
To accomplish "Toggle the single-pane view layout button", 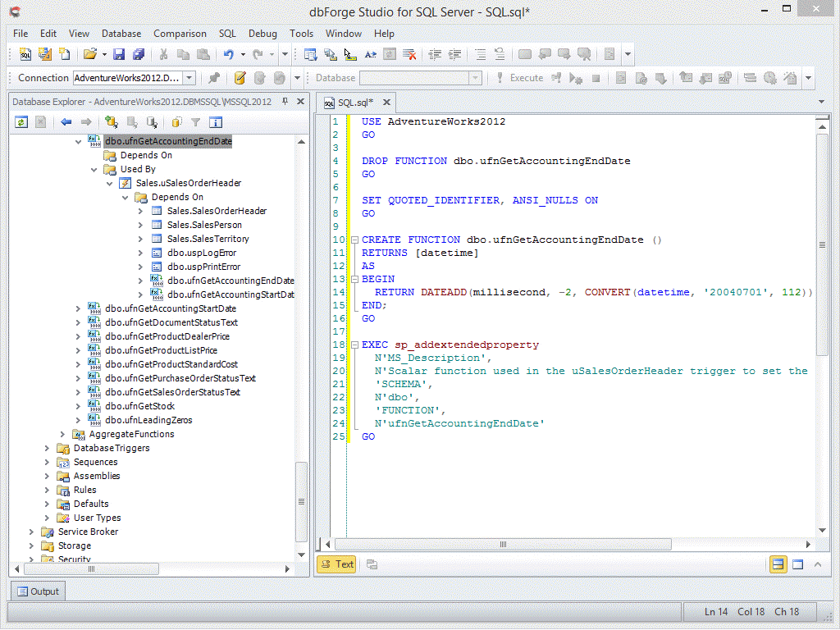I will (797, 564).
